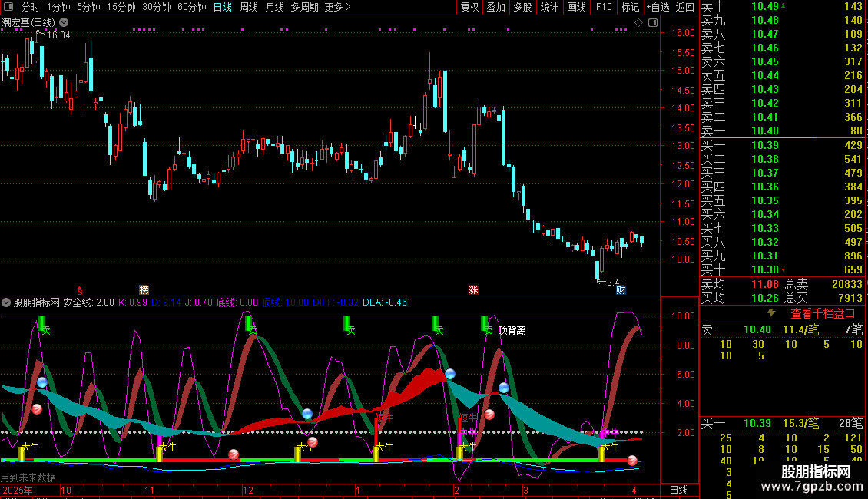The image size is (868, 499).
Task: Collapse the 股朋指标网 indicator panel arrow
Action: (7, 302)
